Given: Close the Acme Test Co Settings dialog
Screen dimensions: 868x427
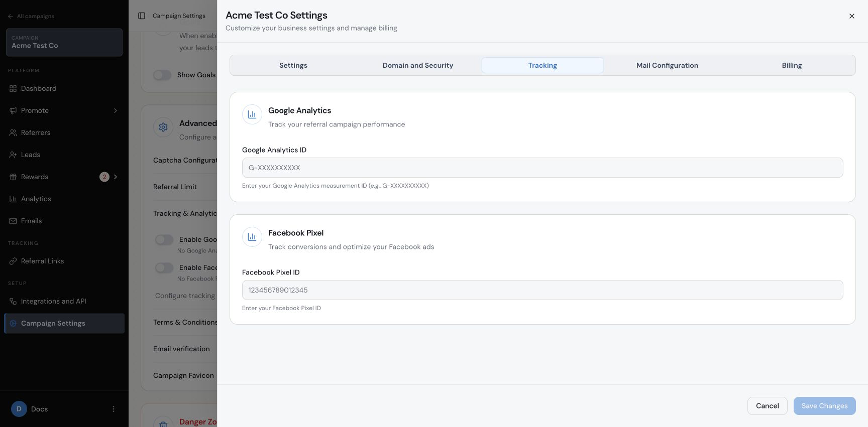Looking at the screenshot, I should pyautogui.click(x=851, y=16).
